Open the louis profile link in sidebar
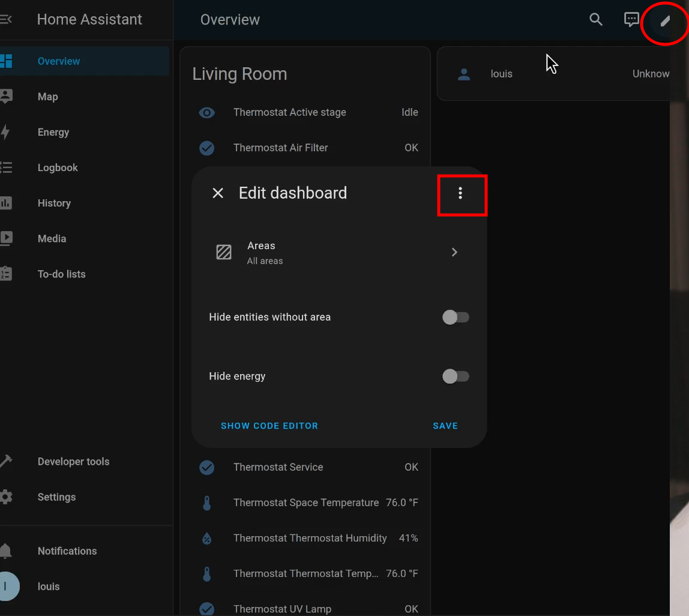This screenshot has height=616, width=689. (x=85, y=587)
